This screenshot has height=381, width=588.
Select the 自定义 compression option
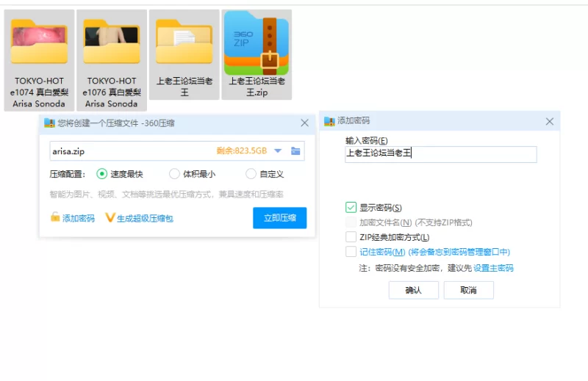click(251, 174)
